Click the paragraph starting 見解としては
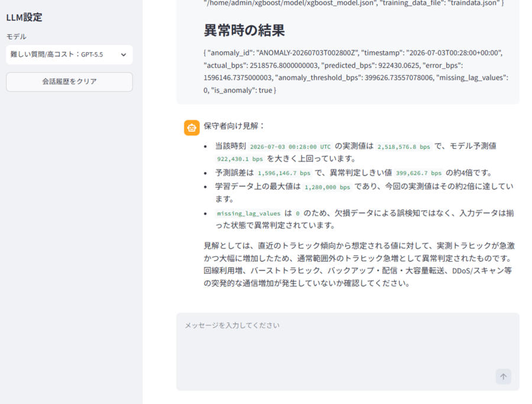 coord(359,265)
